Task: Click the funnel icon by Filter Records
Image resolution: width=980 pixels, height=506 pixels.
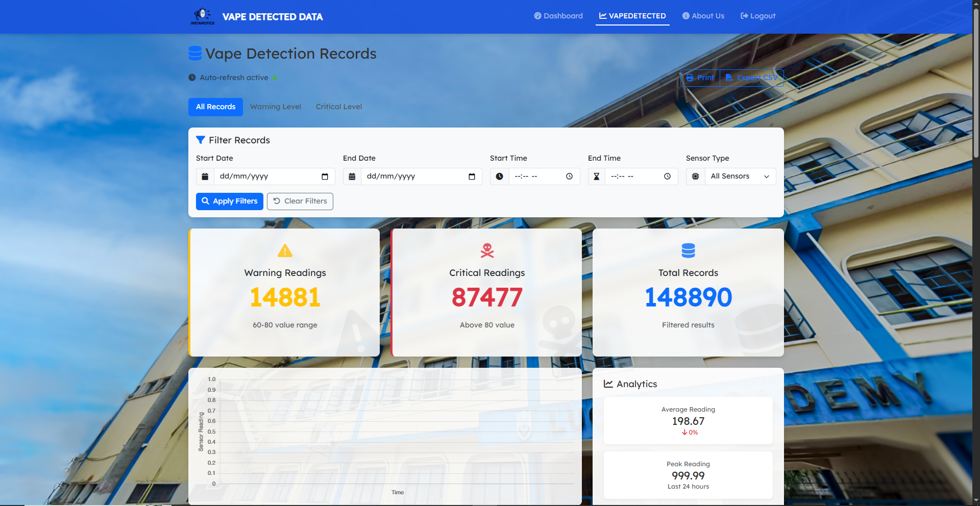Action: click(201, 140)
